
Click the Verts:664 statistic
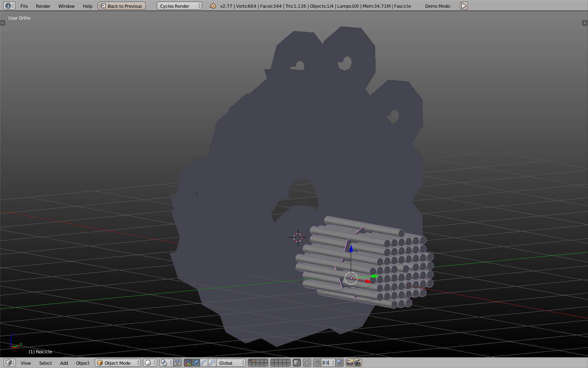point(246,6)
